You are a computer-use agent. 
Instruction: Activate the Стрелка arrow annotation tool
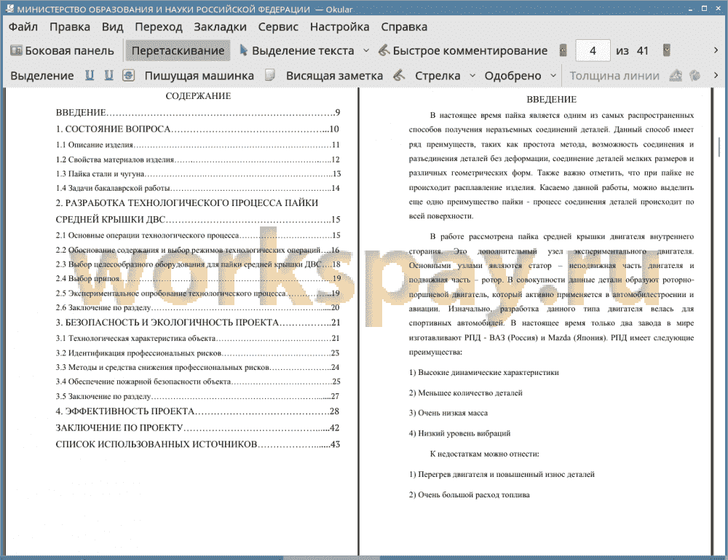pyautogui.click(x=438, y=76)
